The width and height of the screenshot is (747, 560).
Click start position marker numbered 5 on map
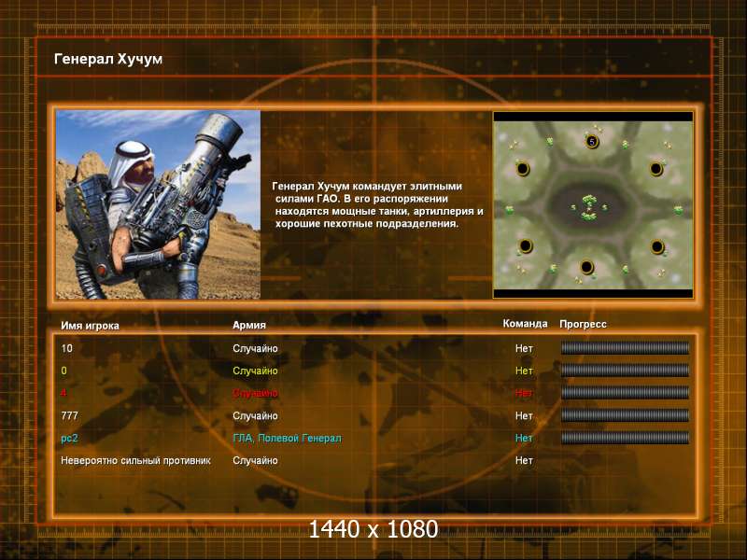pos(592,142)
